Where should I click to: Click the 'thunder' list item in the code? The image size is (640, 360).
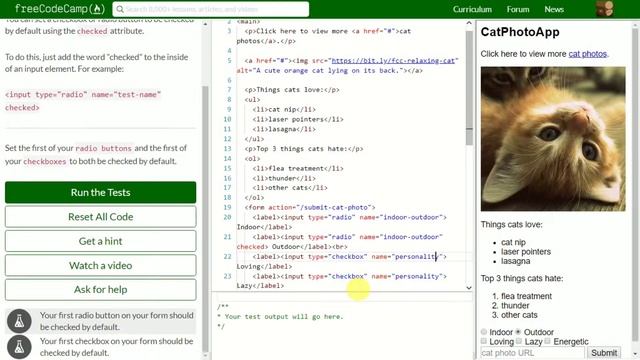(x=284, y=178)
